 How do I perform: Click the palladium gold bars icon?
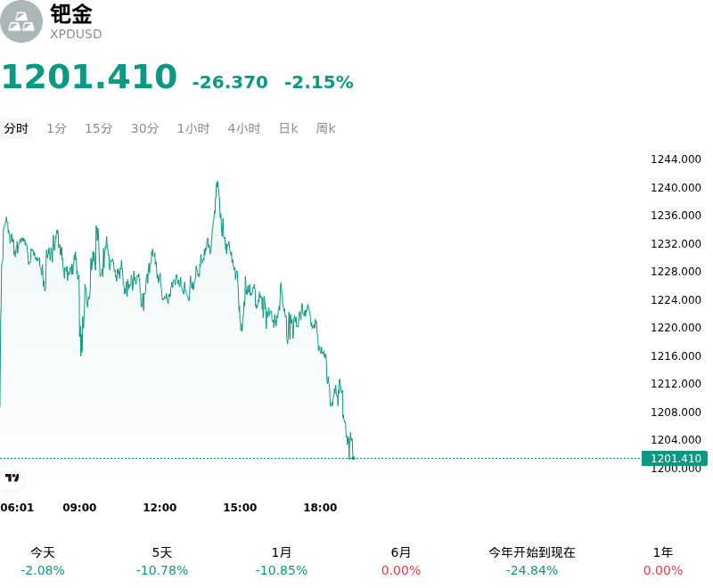(x=20, y=21)
